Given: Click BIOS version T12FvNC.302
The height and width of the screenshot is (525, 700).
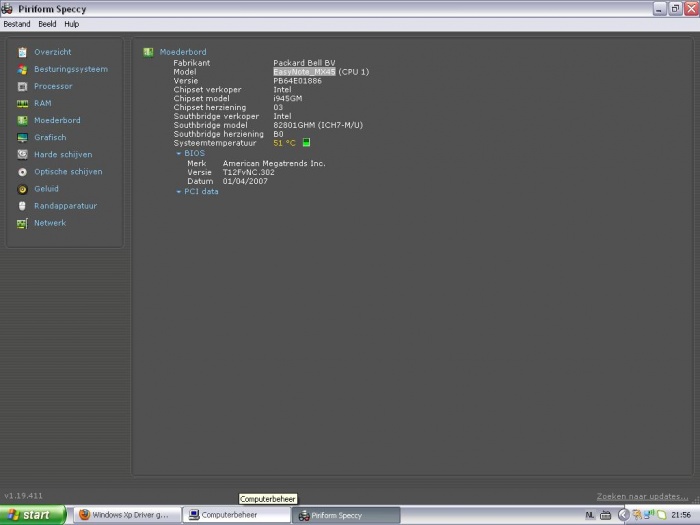Looking at the screenshot, I should click(249, 172).
